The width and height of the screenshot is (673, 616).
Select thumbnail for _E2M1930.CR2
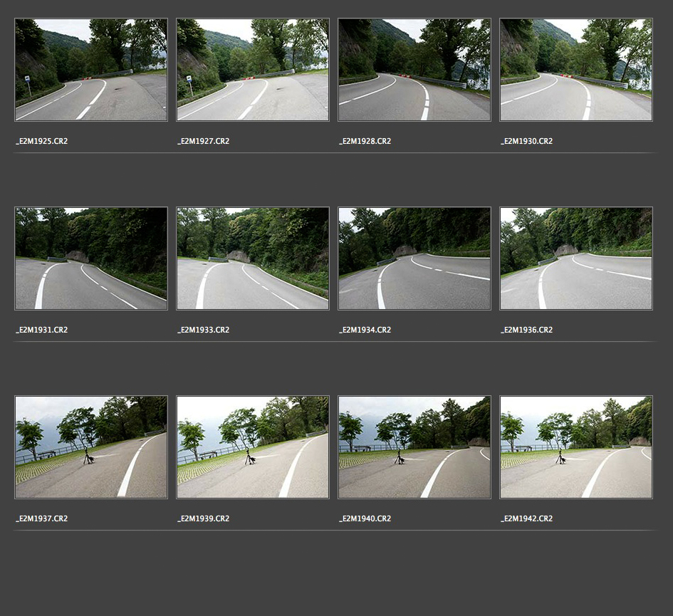[576, 70]
